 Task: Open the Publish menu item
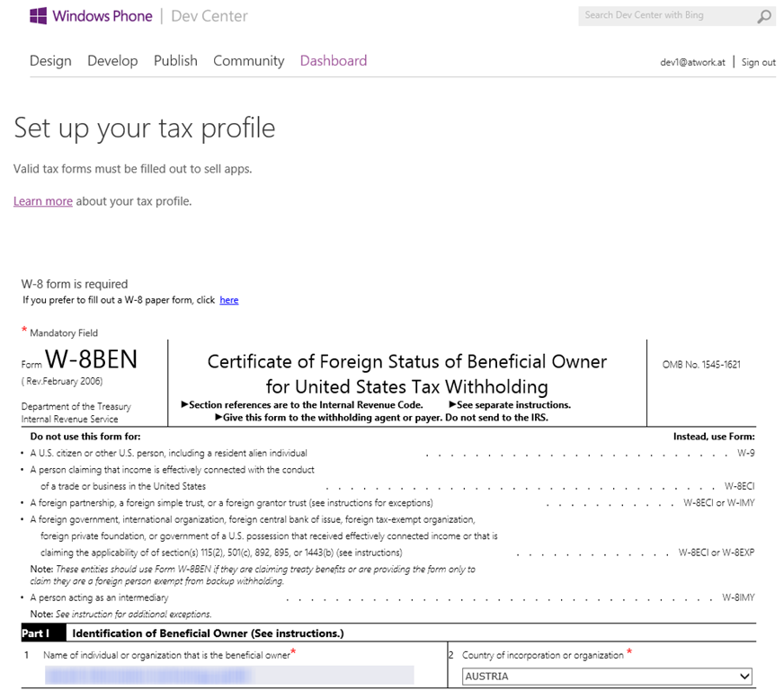(x=175, y=61)
